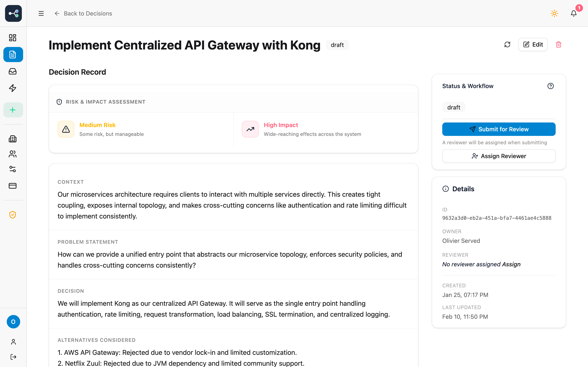Refresh the decision record
Screen dimensions: 588x367
pos(507,44)
